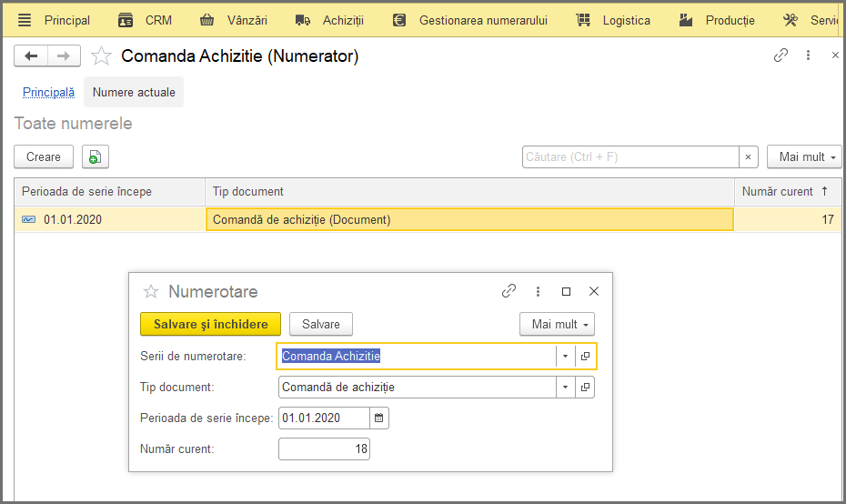Close the Comanda Achizitie (Numerator) form

click(835, 55)
